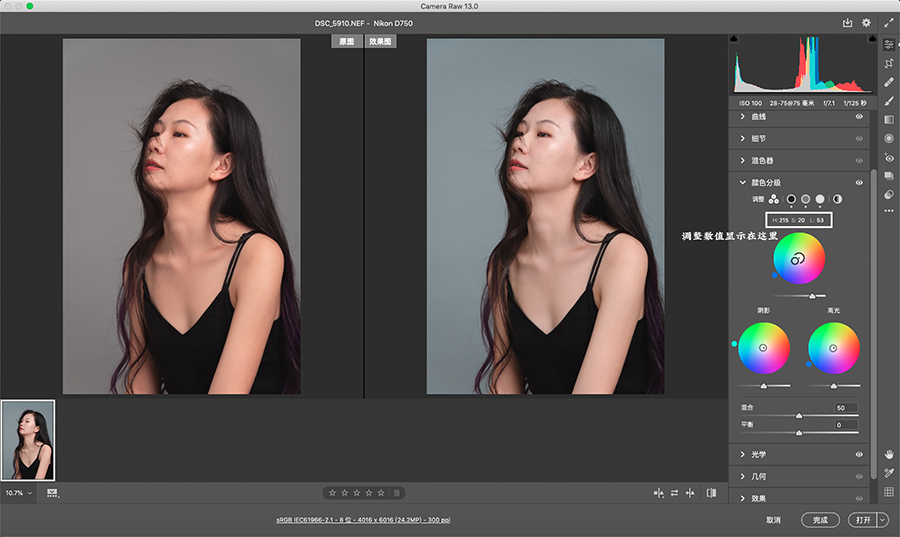Viewport: 900px width, 537px height.
Task: Toggle full screen mode icon
Action: pos(888,22)
